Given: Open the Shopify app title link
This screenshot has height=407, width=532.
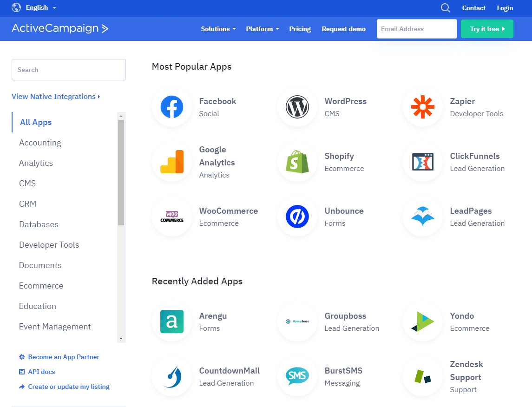Looking at the screenshot, I should (339, 157).
